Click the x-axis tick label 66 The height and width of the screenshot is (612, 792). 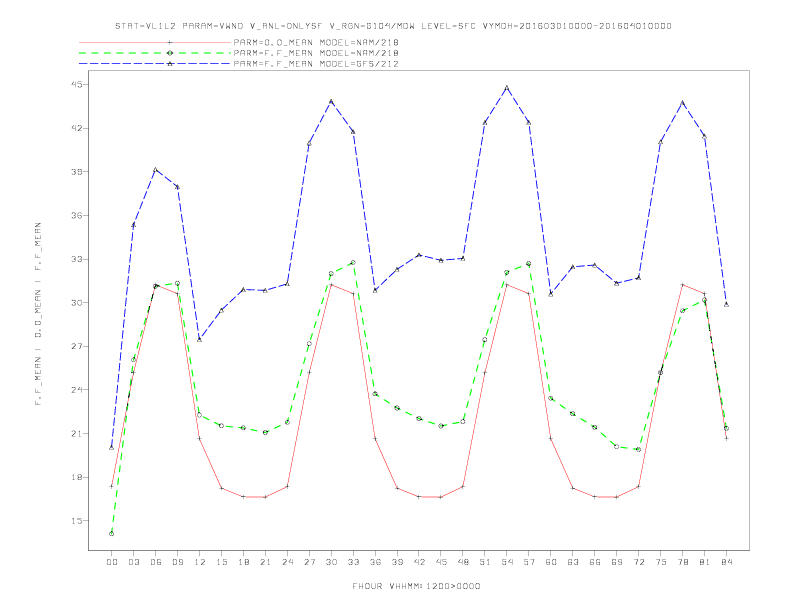coord(595,562)
